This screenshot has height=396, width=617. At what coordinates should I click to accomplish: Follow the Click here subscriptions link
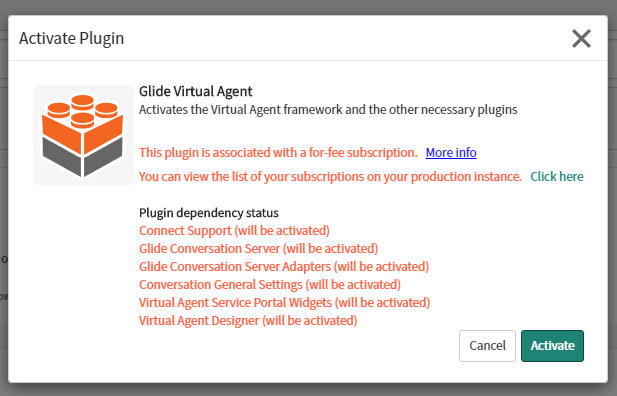[557, 177]
